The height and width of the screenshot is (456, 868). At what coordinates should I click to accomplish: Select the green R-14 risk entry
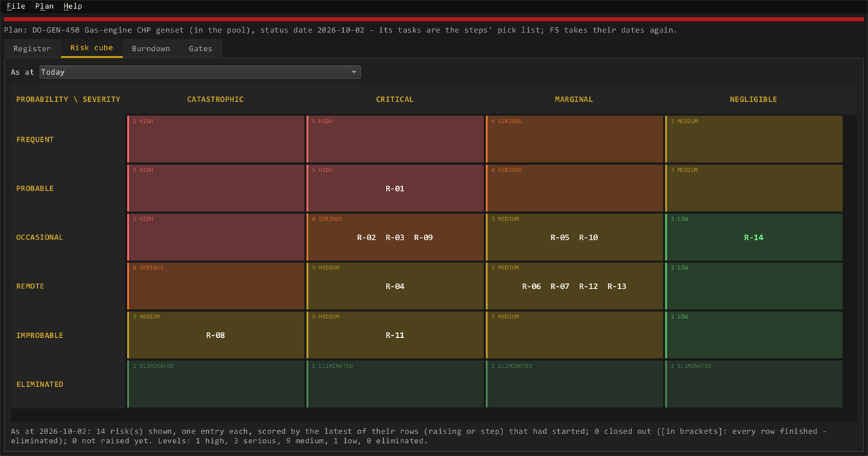coord(753,237)
